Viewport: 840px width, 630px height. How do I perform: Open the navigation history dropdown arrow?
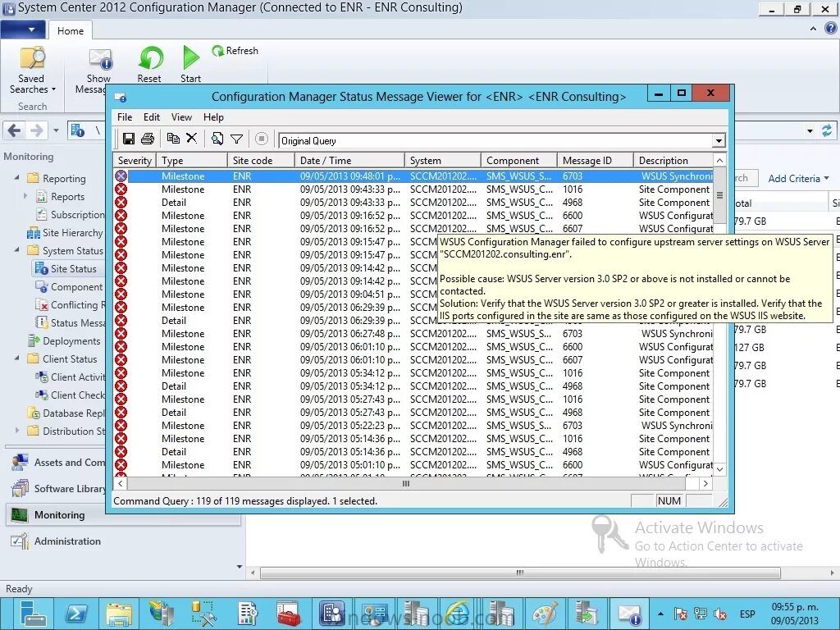[56, 130]
